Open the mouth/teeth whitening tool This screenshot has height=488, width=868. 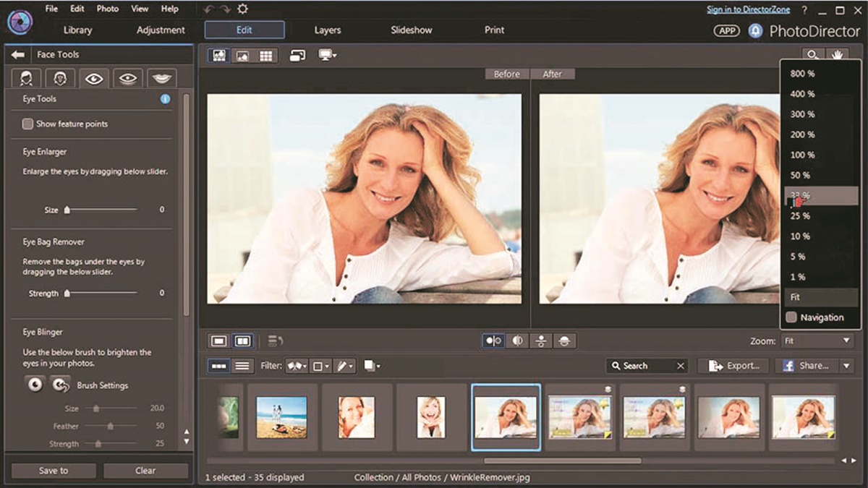point(163,77)
